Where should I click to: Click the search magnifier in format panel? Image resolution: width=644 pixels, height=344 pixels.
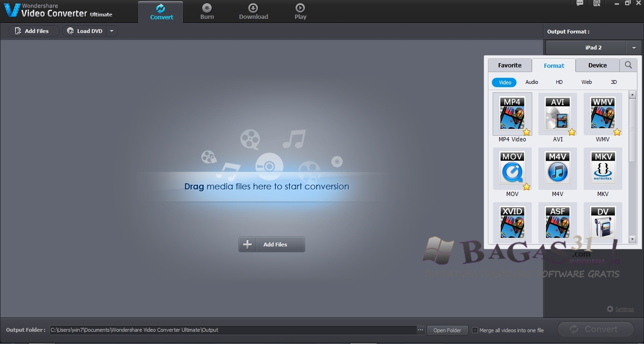(x=628, y=65)
